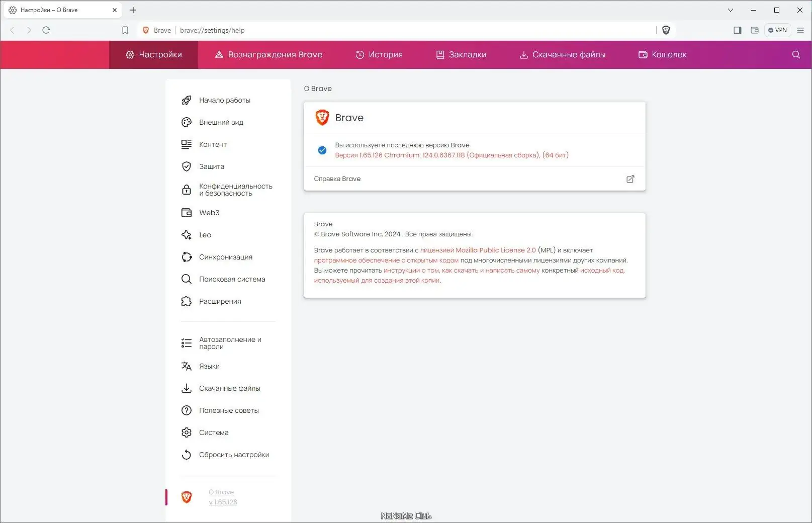Go forward with the forward arrow

[29, 30]
